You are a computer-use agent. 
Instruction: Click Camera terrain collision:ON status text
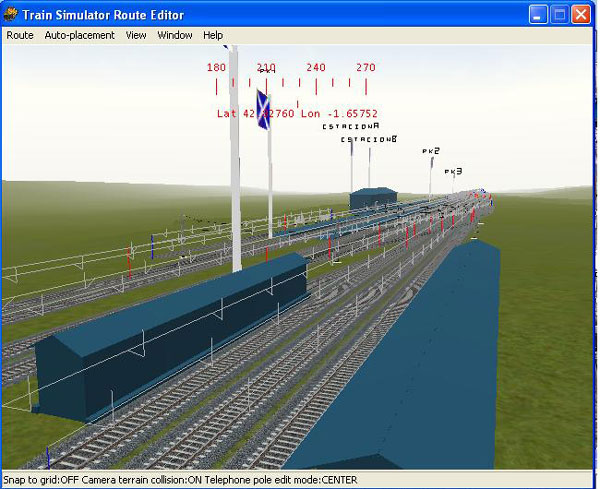coord(142,480)
